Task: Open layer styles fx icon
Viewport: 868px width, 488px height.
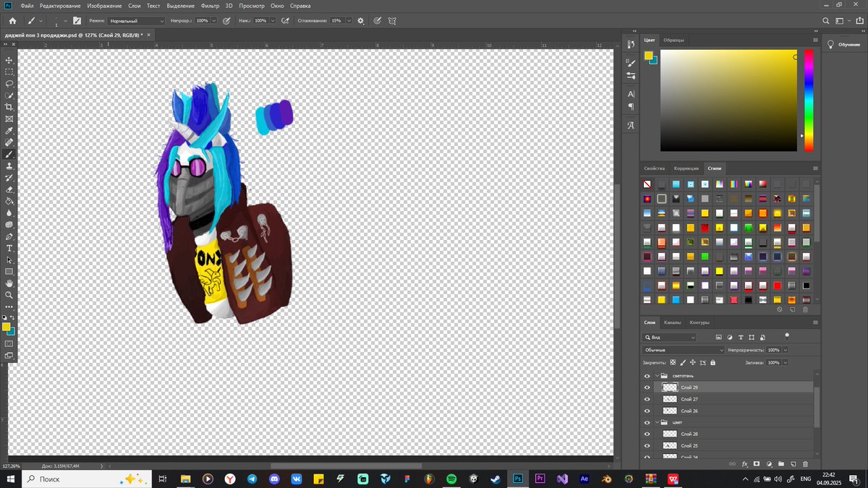Action: click(x=744, y=463)
